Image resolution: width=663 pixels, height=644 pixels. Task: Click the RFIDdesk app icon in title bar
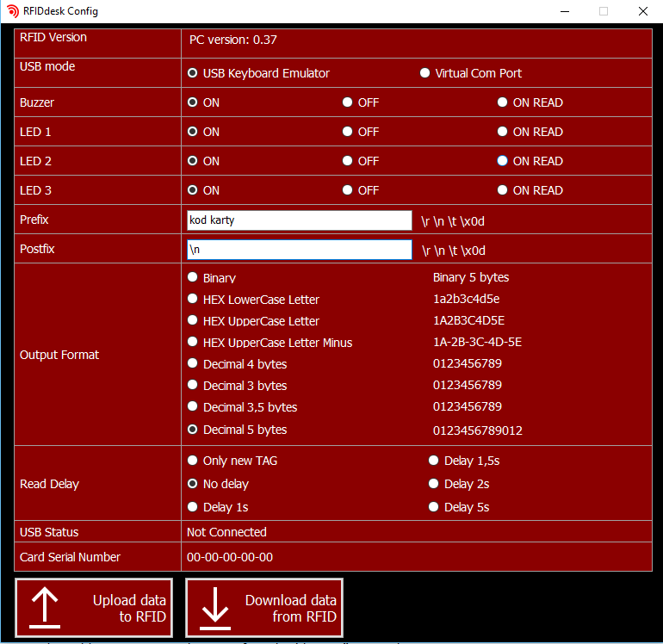(12, 11)
